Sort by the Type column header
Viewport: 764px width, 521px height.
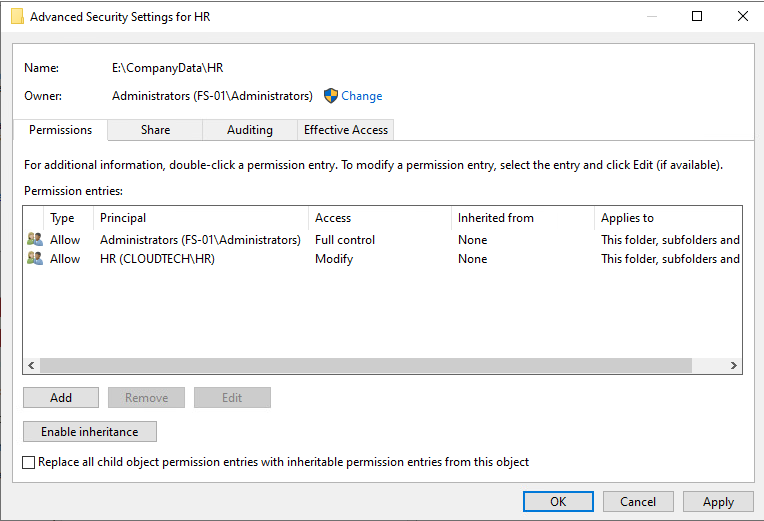pos(68,218)
